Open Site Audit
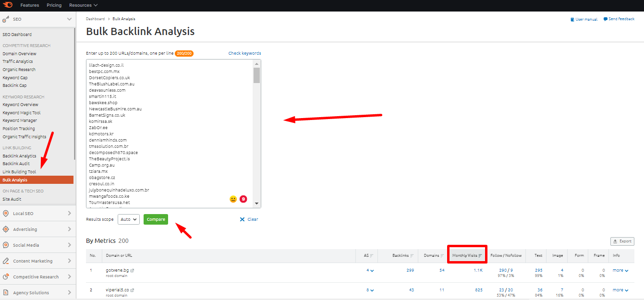The height and width of the screenshot is (300, 644). point(12,199)
